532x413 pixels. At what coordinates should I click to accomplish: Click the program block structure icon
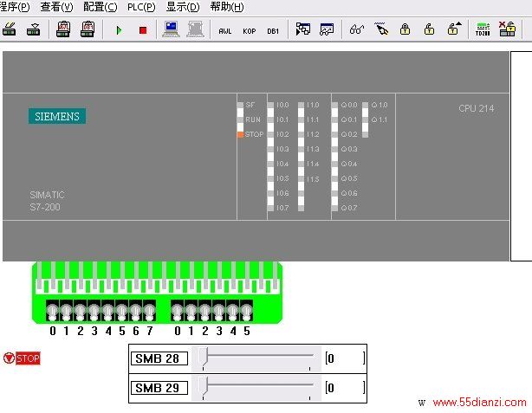pyautogui.click(x=302, y=29)
